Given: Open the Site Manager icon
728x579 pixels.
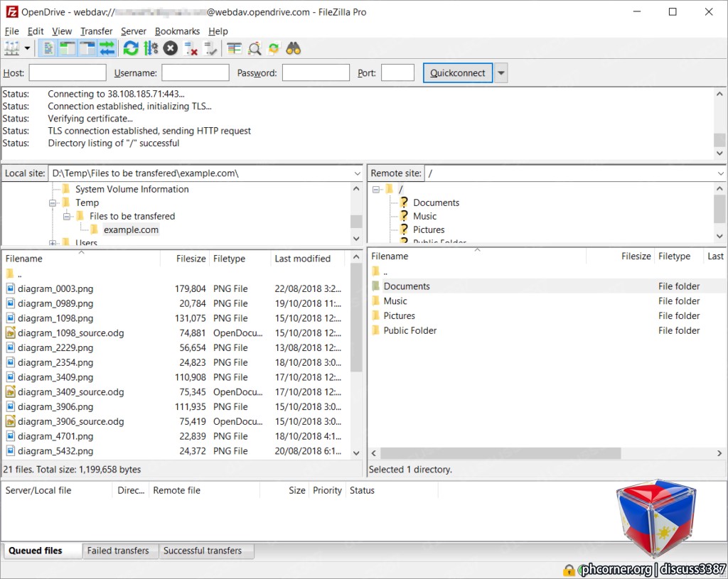Looking at the screenshot, I should tap(11, 48).
